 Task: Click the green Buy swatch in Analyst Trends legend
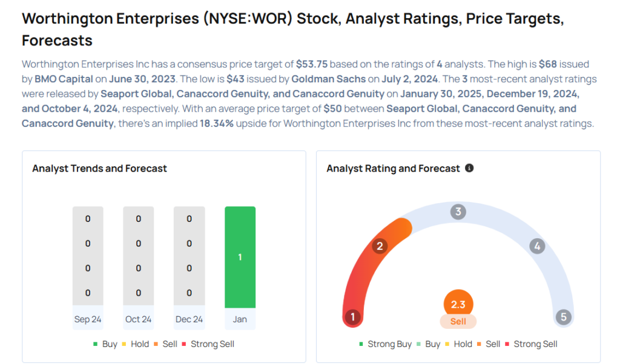point(96,344)
